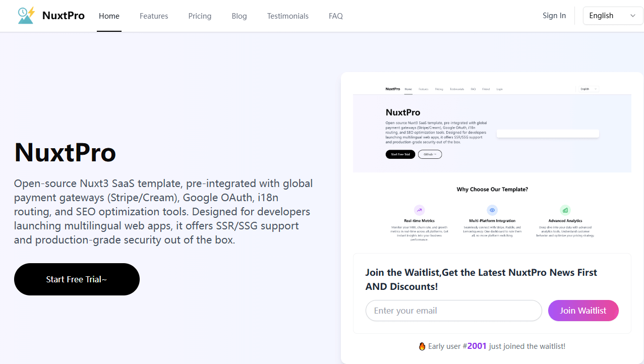The width and height of the screenshot is (644, 364).
Task: Navigate to the Pricing section
Action: coord(200,16)
